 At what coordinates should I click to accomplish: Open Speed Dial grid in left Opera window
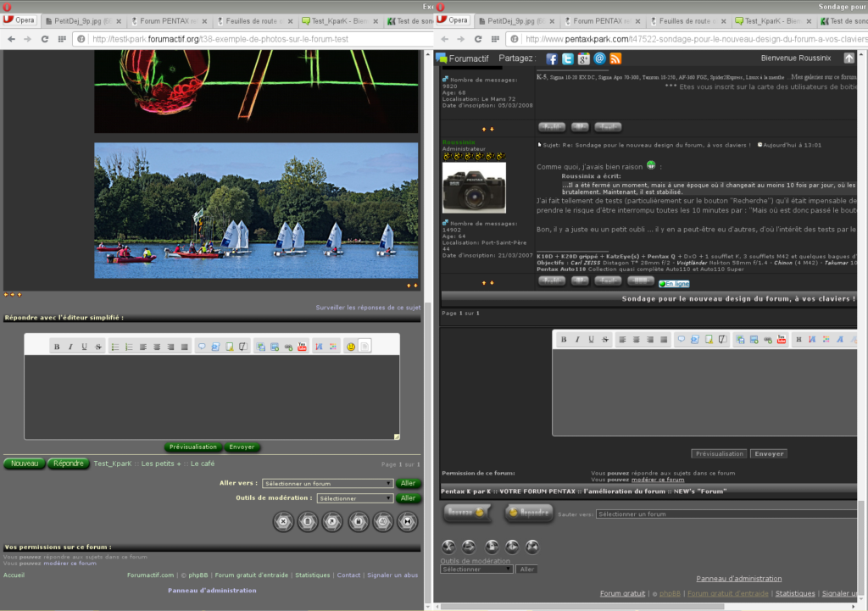pyautogui.click(x=62, y=39)
